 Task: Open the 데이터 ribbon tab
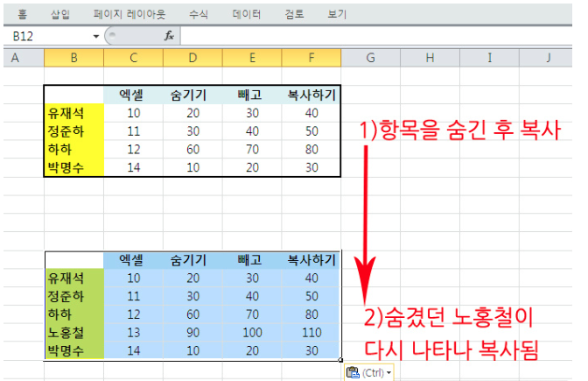tap(247, 14)
